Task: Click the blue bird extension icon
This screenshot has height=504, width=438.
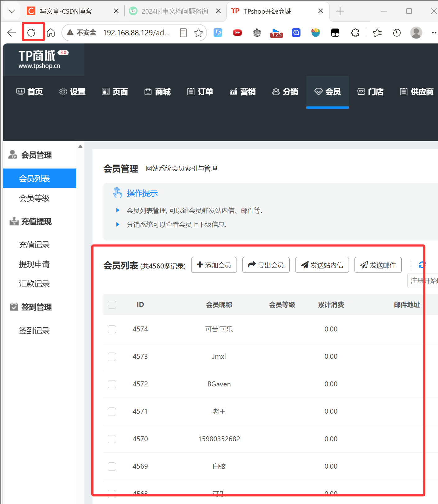Action: (x=218, y=33)
